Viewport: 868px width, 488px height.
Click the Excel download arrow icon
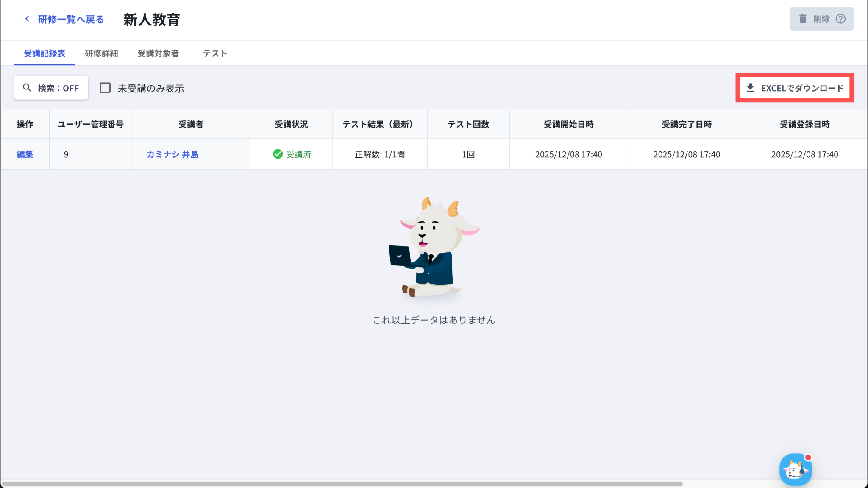coord(750,88)
